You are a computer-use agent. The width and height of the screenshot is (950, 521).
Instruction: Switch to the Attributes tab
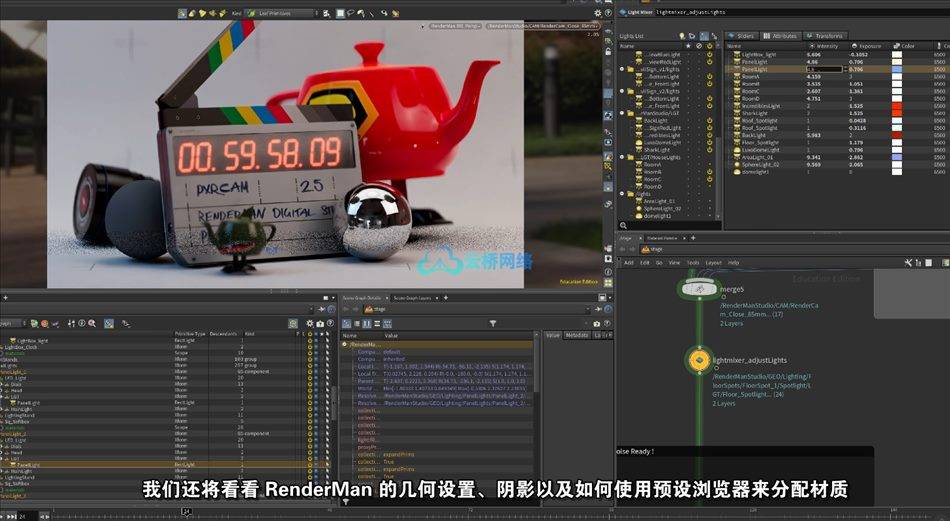click(780, 36)
